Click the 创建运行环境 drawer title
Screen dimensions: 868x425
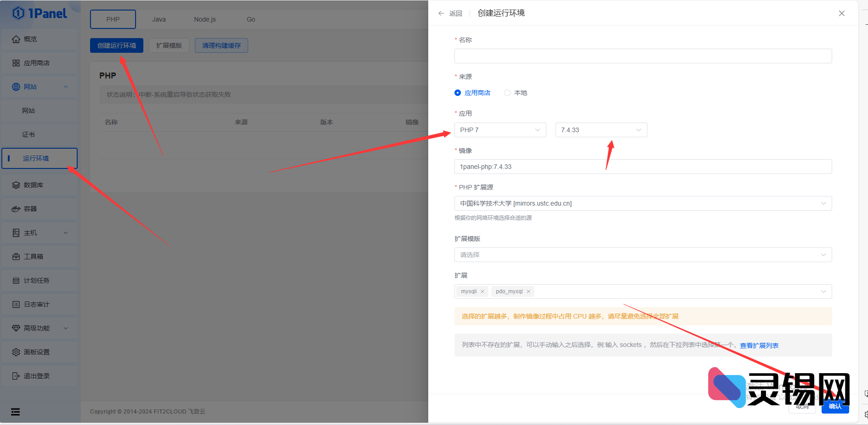pyautogui.click(x=501, y=13)
